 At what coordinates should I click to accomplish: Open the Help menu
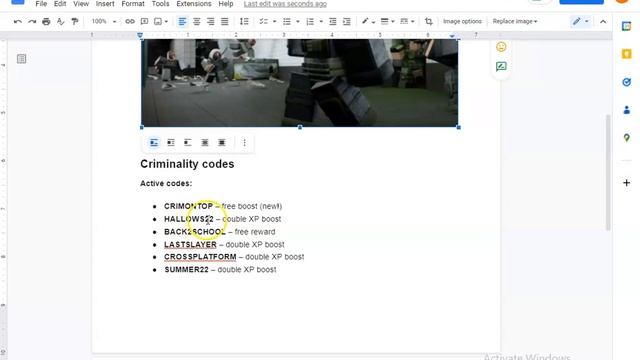(x=226, y=4)
